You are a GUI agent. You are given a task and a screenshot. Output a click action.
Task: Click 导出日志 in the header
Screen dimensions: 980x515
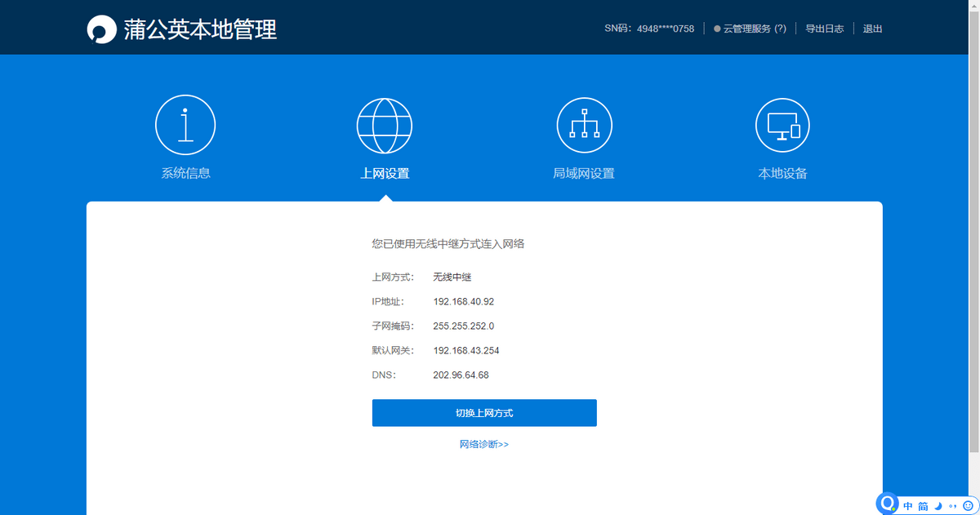824,29
